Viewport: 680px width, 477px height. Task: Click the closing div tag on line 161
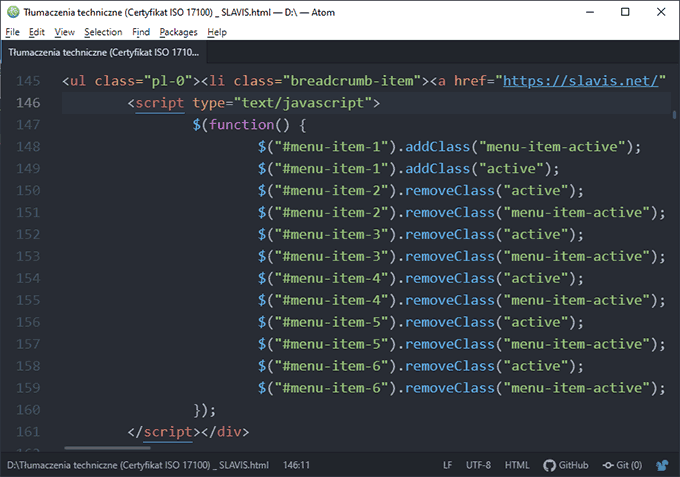click(x=225, y=432)
